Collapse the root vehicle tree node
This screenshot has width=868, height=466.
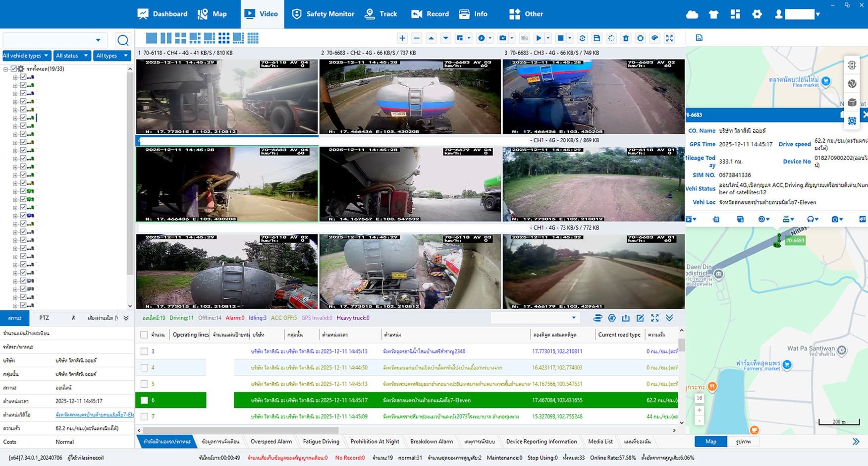6,69
